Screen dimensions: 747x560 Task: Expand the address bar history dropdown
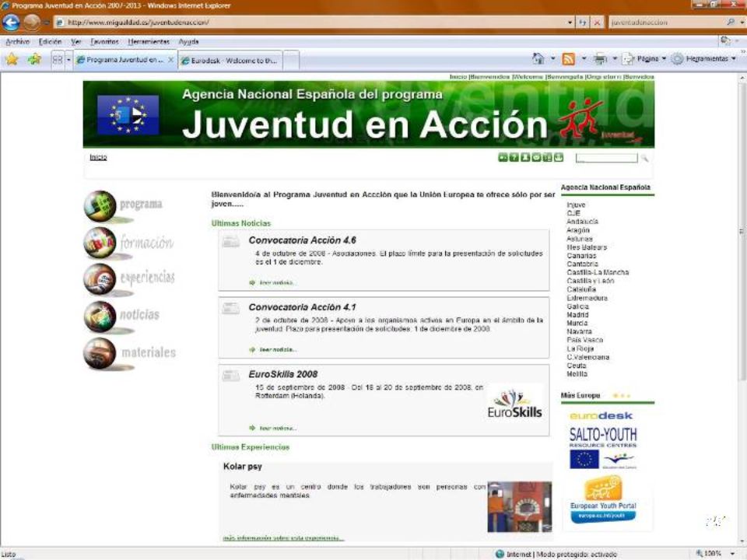pos(570,23)
